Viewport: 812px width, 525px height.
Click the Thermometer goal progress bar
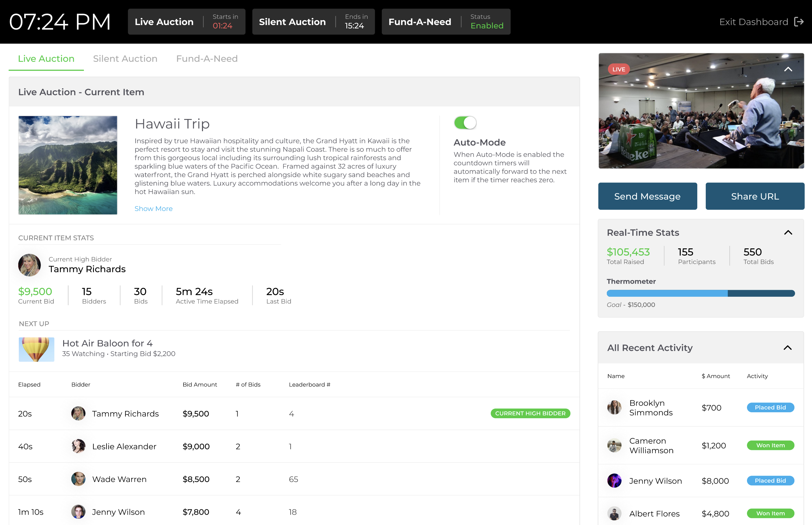pyautogui.click(x=700, y=293)
